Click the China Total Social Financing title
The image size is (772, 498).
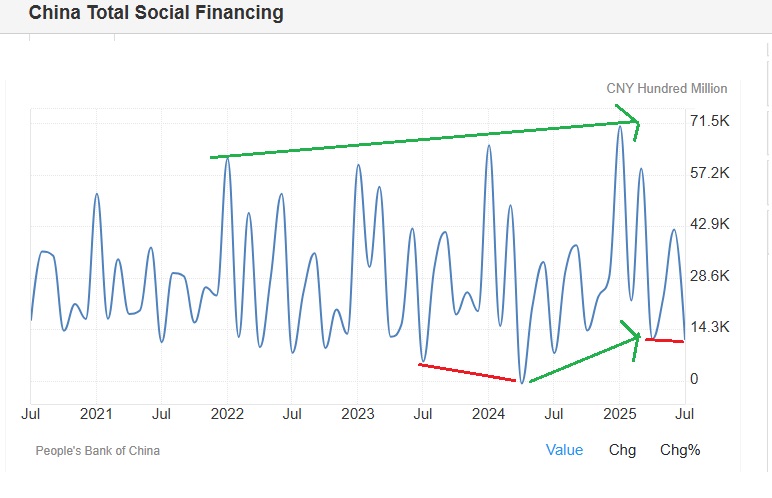click(156, 13)
